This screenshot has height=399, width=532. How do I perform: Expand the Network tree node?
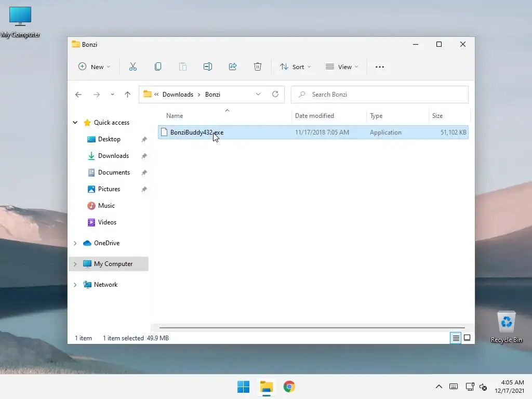[75, 285]
